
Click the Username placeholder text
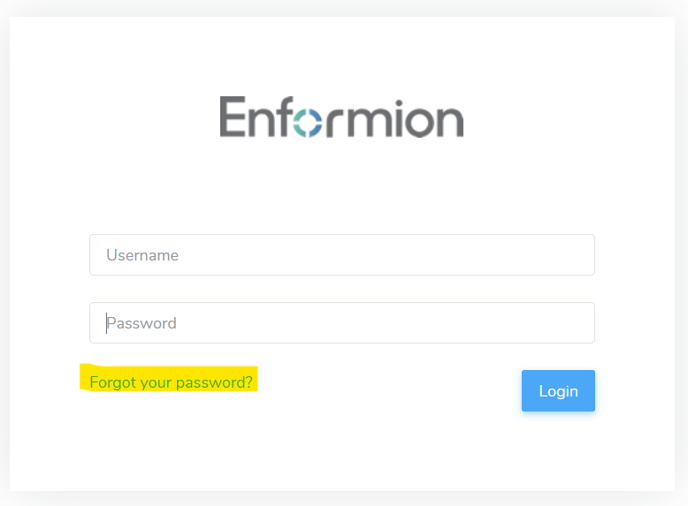[x=142, y=255]
